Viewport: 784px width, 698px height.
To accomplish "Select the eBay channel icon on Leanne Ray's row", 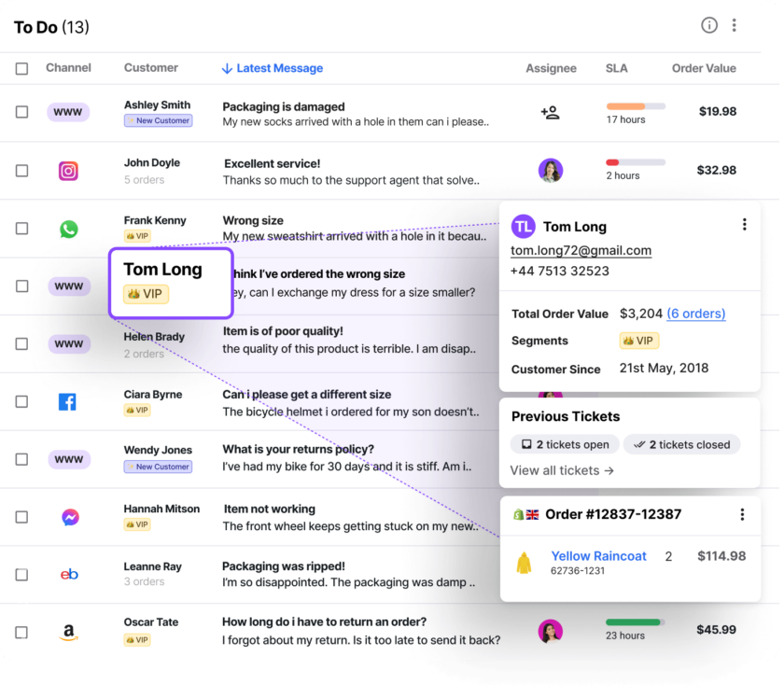I will coord(68,573).
